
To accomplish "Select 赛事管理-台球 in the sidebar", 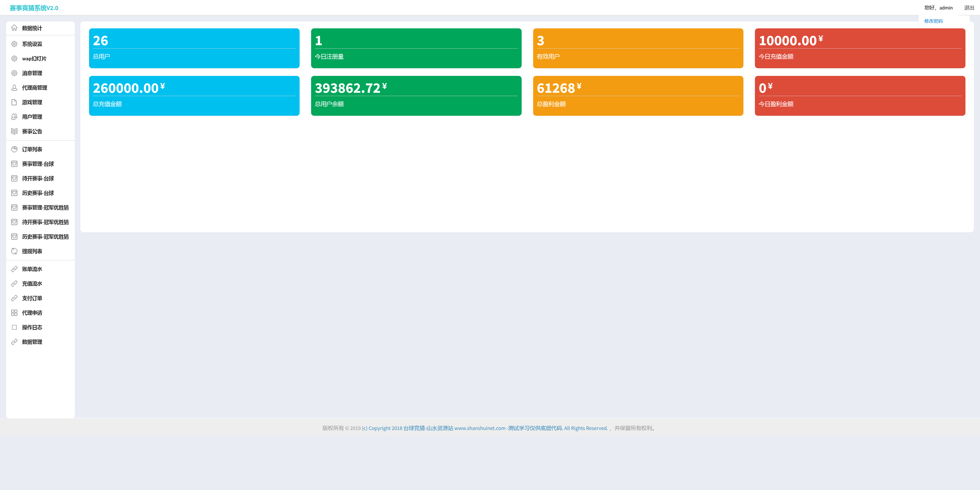I will pyautogui.click(x=38, y=164).
